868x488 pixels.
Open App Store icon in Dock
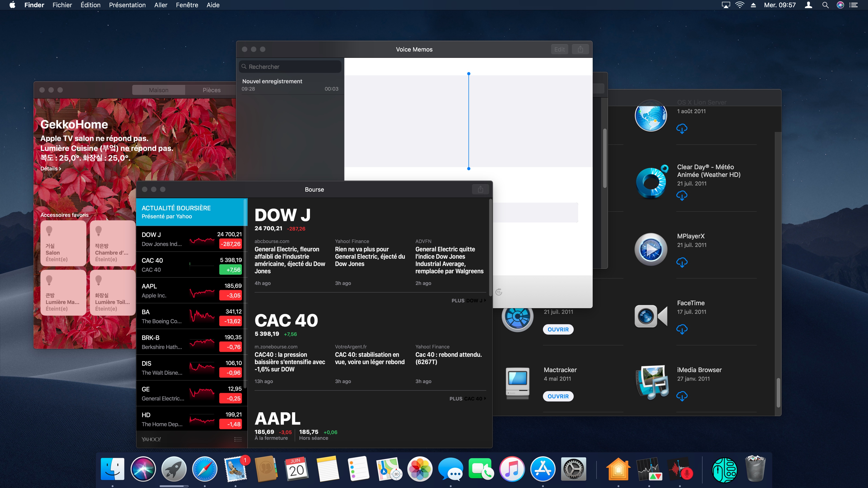pos(542,469)
